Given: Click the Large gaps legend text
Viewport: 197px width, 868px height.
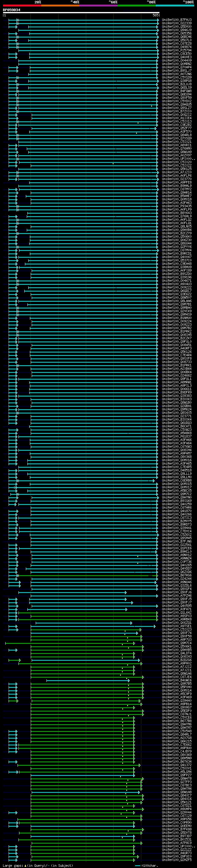Looking at the screenshot, I should click(x=37, y=865).
